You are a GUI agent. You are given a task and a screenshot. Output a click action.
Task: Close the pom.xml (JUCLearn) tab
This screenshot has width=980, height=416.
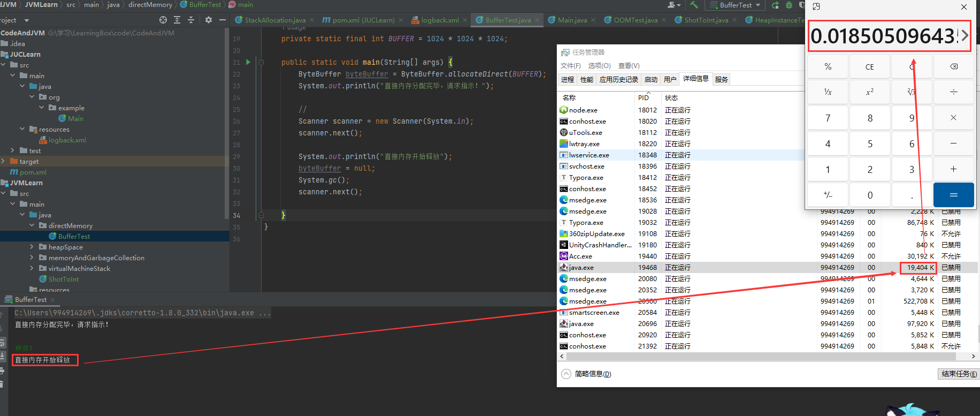(401, 20)
